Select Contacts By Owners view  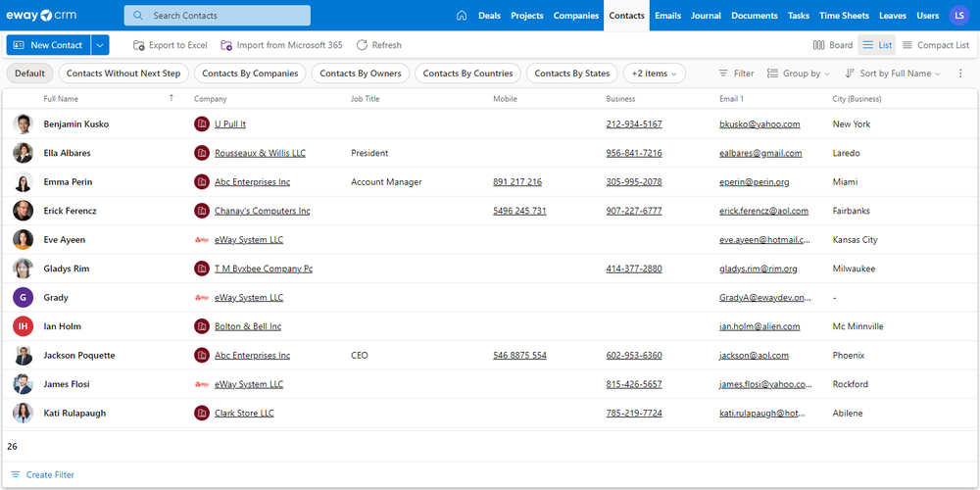tap(361, 73)
